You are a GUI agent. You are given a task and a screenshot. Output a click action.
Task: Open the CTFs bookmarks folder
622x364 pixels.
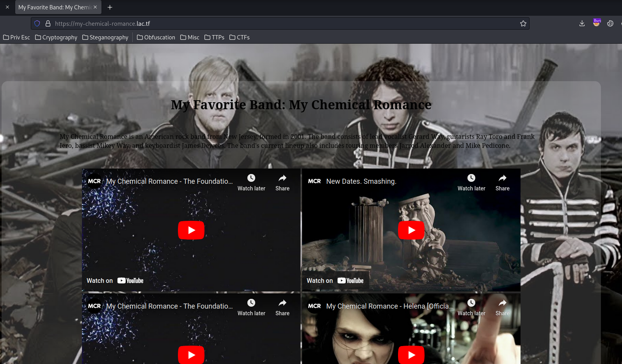click(240, 37)
